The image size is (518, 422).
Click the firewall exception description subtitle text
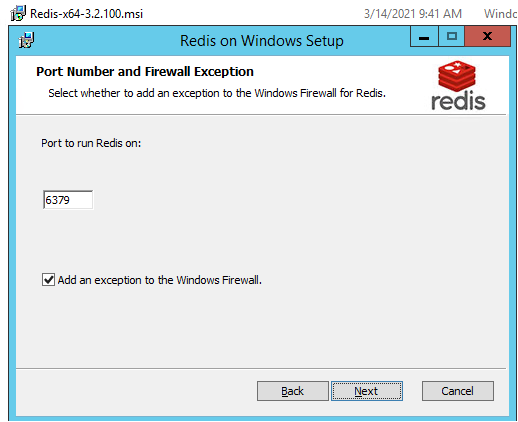[x=217, y=93]
